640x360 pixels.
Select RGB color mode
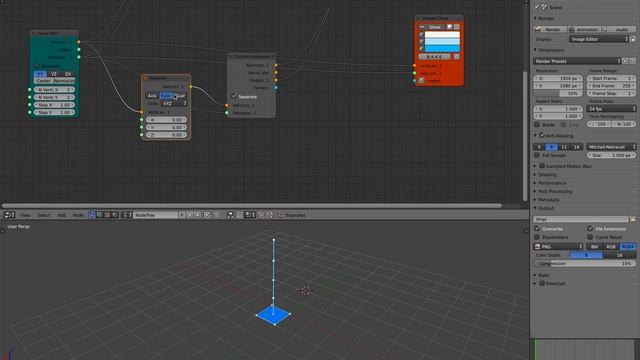click(611, 247)
